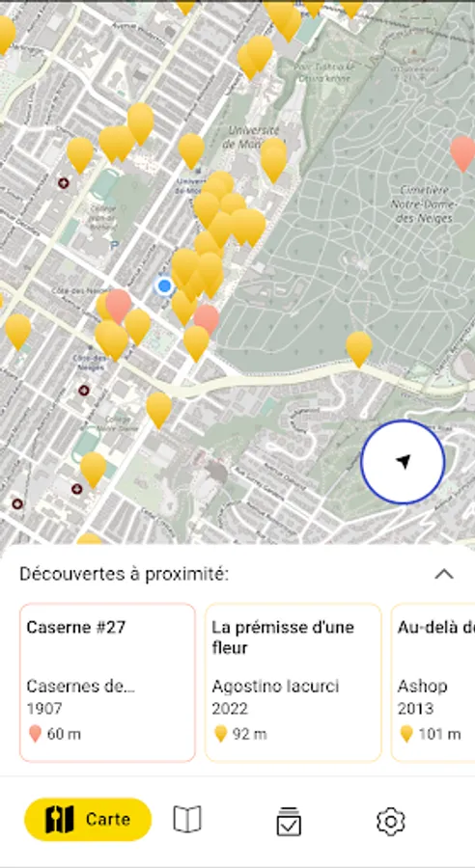Open the checked collection tab
This screenshot has width=475, height=868.
coord(289,821)
